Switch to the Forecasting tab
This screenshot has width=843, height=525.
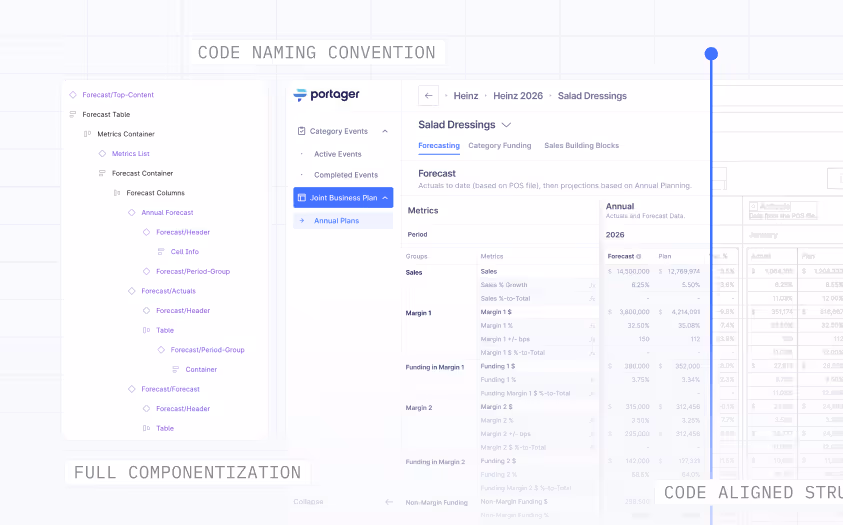(x=439, y=146)
